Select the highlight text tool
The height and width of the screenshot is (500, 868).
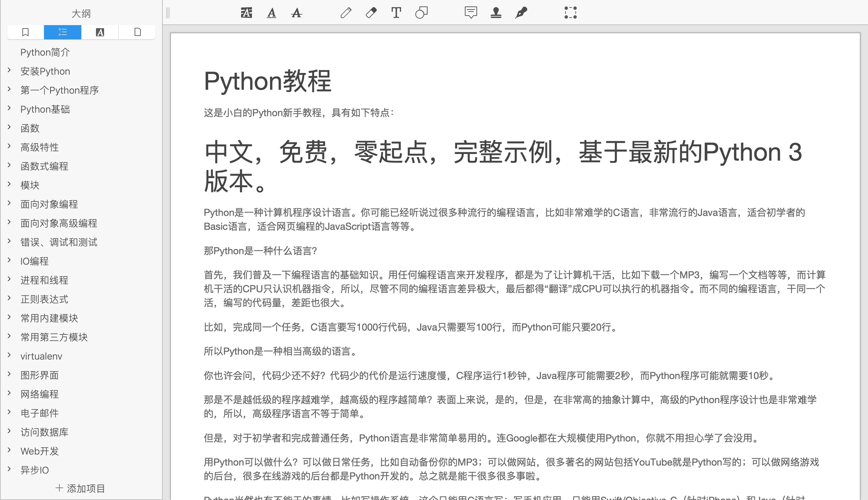pos(246,13)
